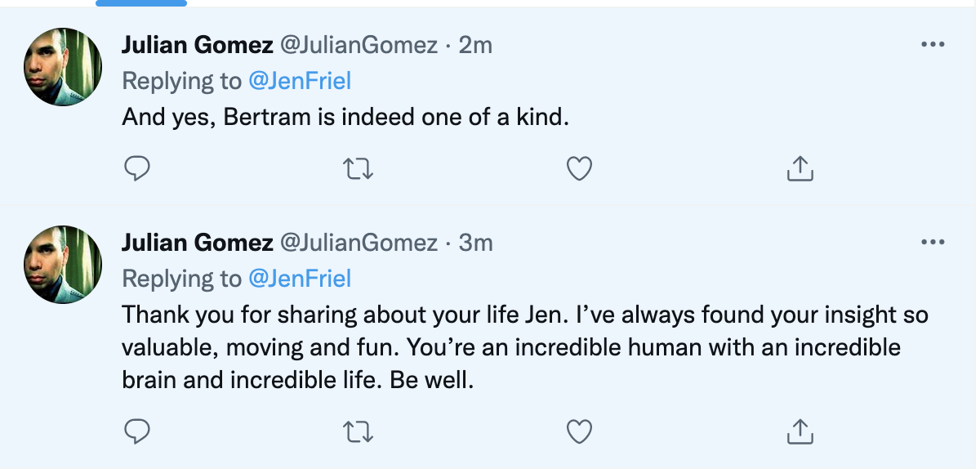Click the 2m timestamp
Viewport: 980px width, 469px height.
tap(476, 45)
